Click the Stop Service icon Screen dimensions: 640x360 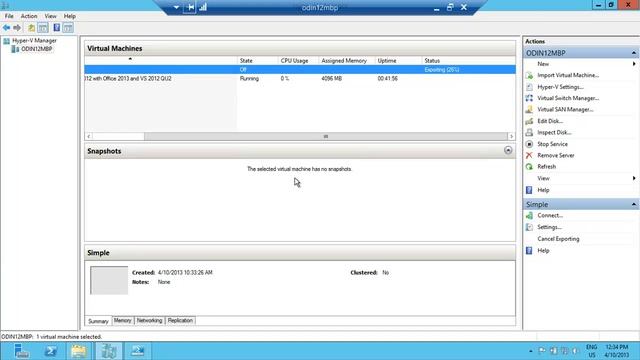pos(529,144)
